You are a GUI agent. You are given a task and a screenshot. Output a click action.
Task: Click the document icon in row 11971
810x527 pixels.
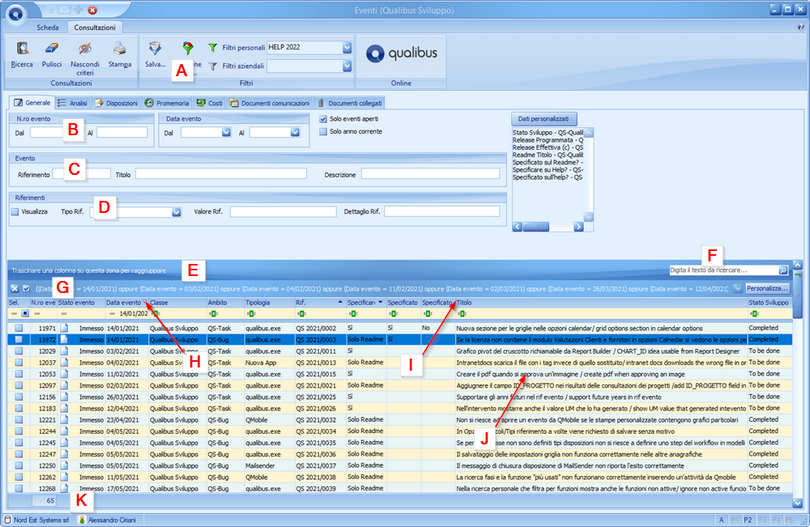[x=64, y=328]
